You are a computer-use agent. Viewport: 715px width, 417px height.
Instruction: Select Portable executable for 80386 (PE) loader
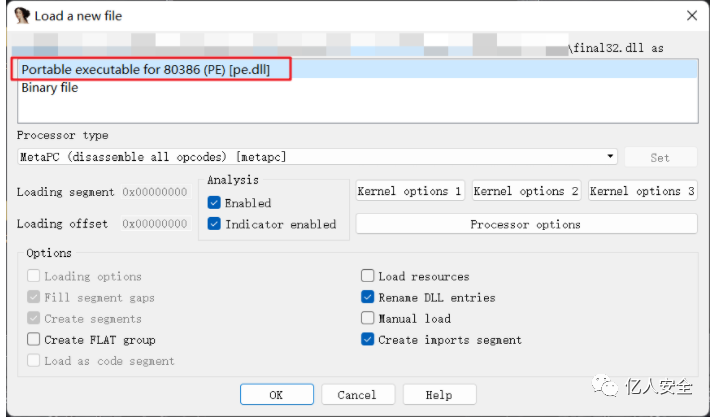358,69
